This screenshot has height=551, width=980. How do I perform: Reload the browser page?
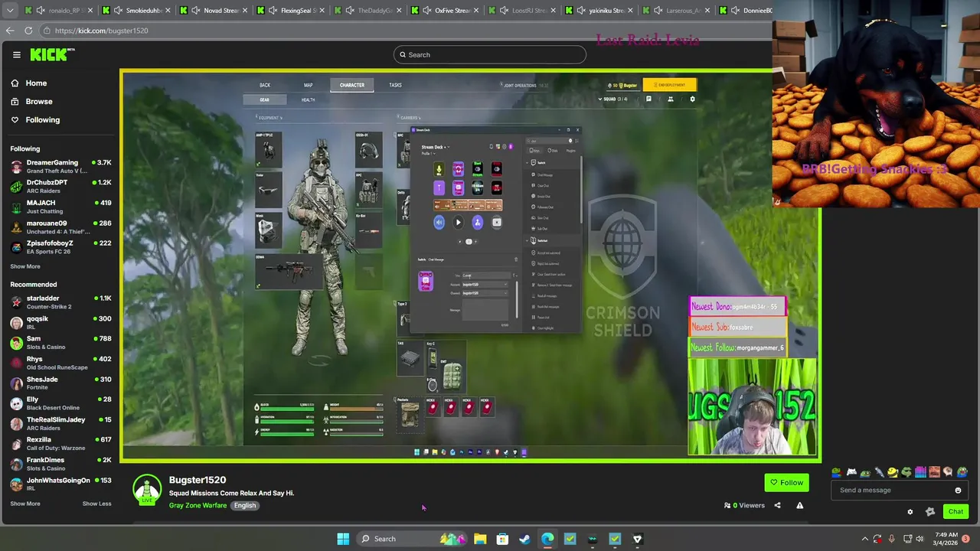click(x=28, y=31)
